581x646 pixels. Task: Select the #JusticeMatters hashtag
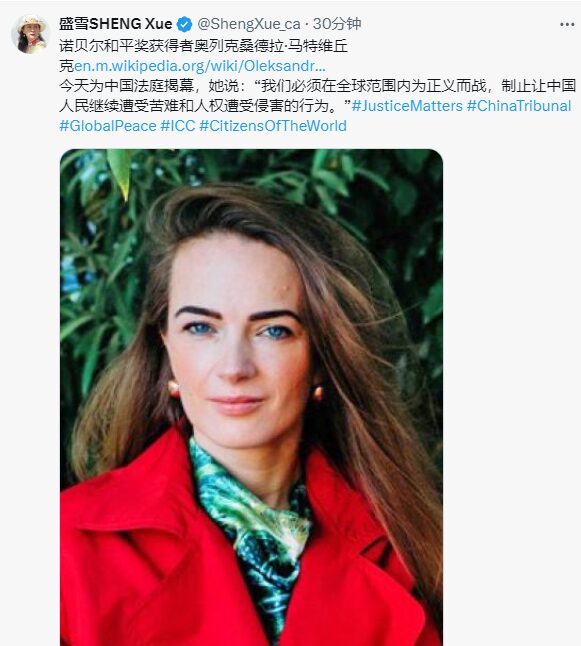pos(407,106)
